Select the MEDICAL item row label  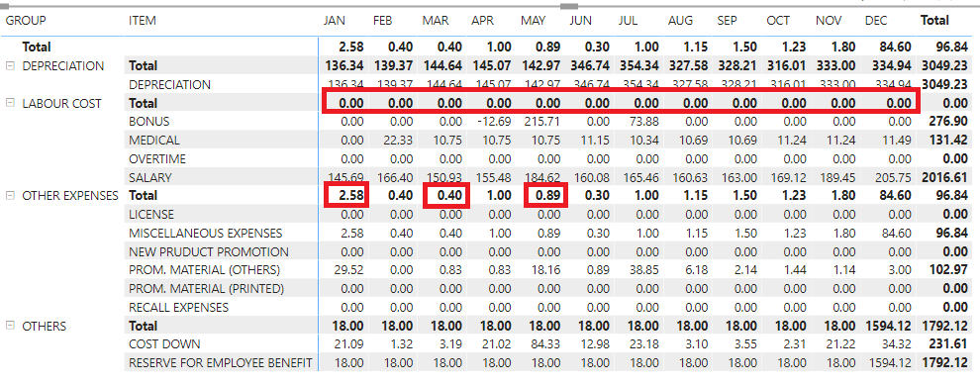click(153, 140)
